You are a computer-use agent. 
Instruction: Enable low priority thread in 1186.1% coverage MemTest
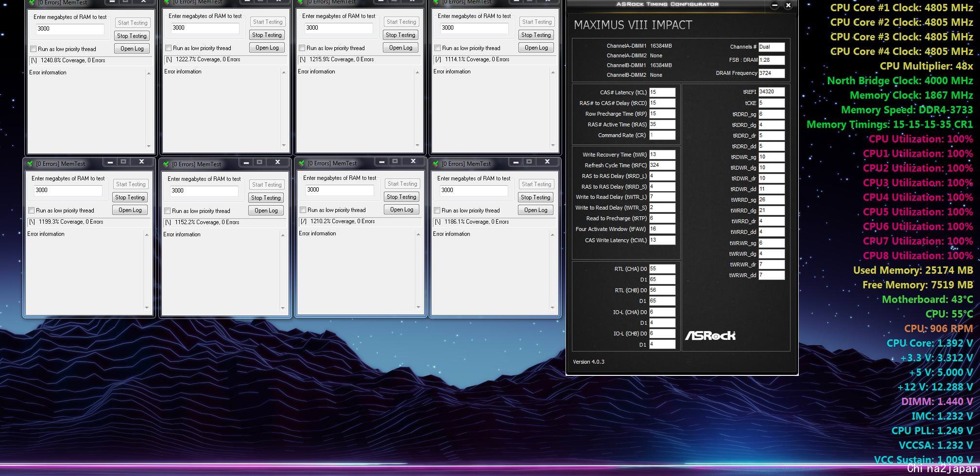(437, 211)
